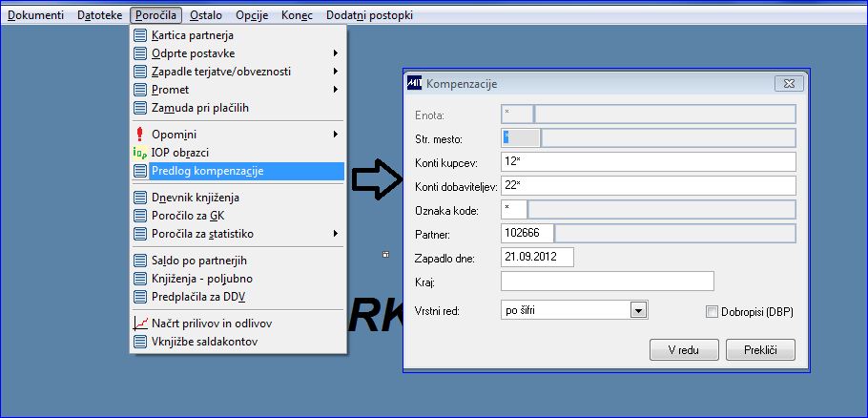Expand the Poročila za statistiko submenu
The image size is (868, 418).
click(x=336, y=234)
